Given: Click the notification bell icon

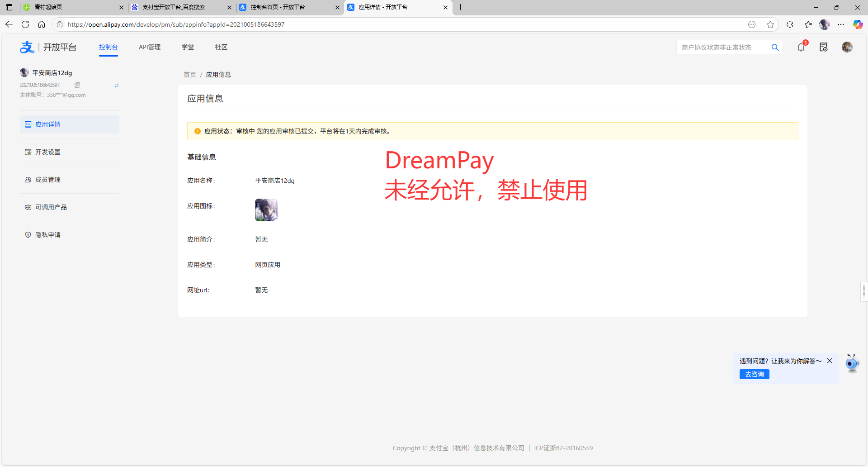Looking at the screenshot, I should coord(801,47).
